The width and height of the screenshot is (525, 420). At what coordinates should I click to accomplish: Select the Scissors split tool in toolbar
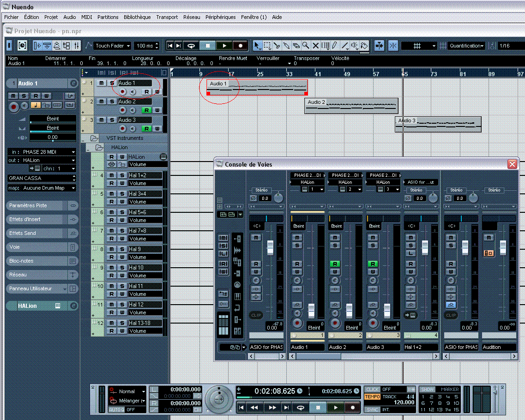277,46
